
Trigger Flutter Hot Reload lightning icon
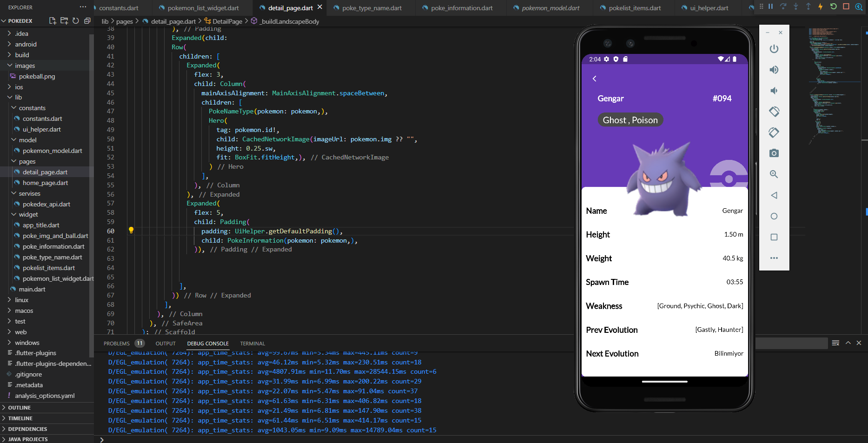click(x=821, y=7)
